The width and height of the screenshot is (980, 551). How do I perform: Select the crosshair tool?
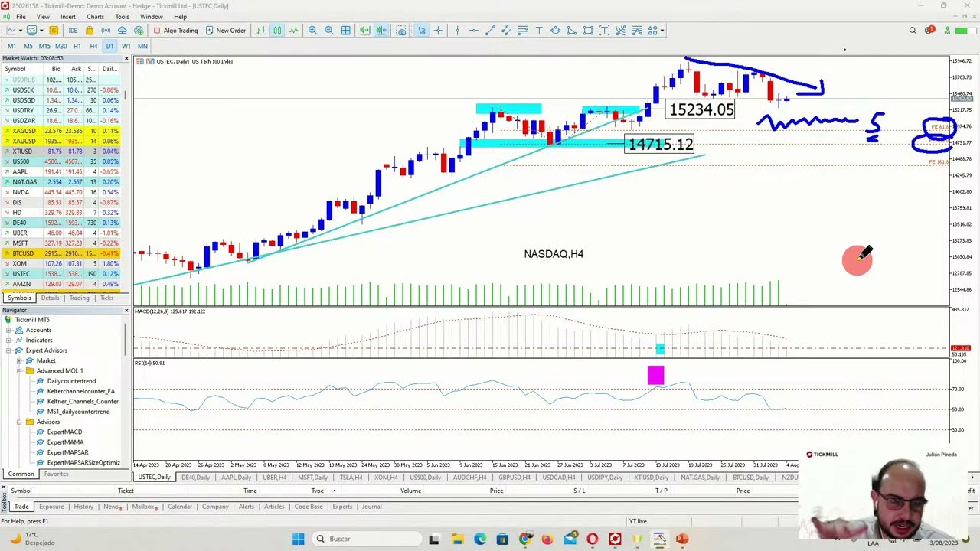pos(438,31)
